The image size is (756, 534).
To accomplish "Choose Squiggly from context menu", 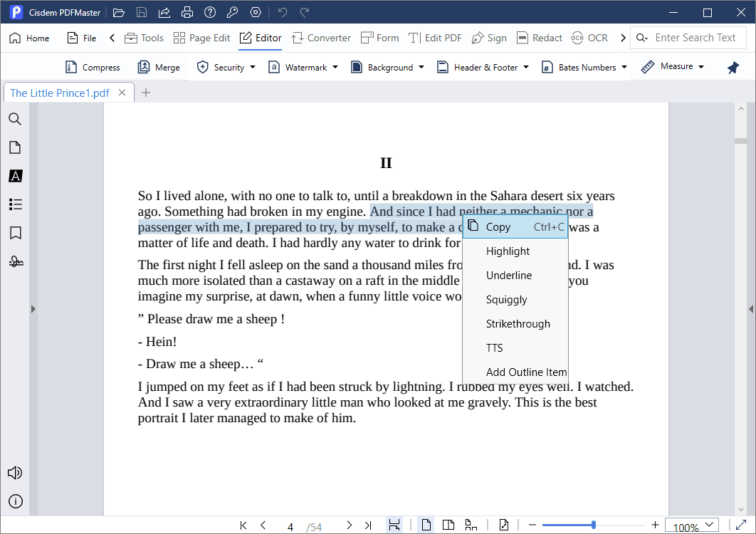I will 515,300.
